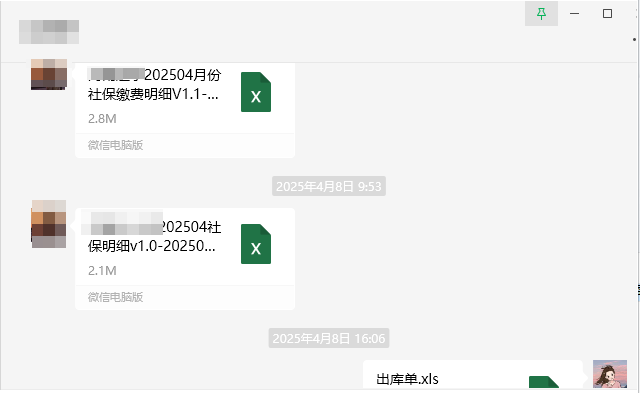
Task: Click the 2025年4月8日 9:53 timestamp
Action: click(x=329, y=187)
